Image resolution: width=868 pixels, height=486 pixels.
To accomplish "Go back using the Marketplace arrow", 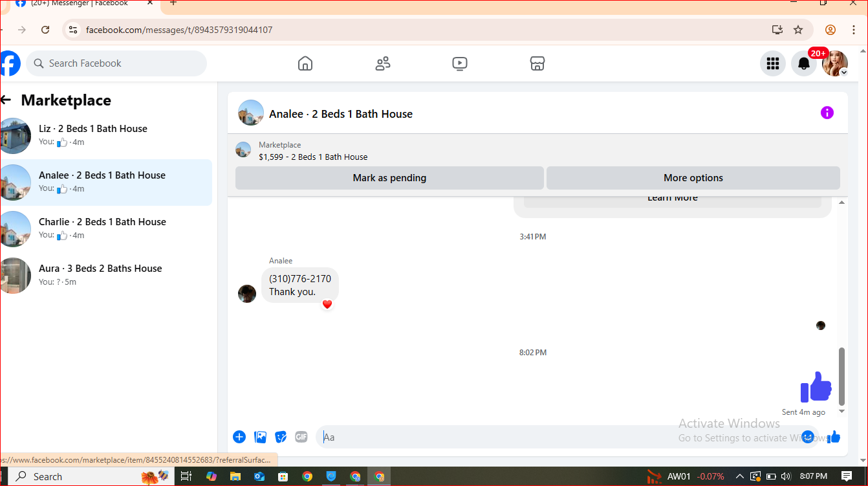I will pos(6,100).
